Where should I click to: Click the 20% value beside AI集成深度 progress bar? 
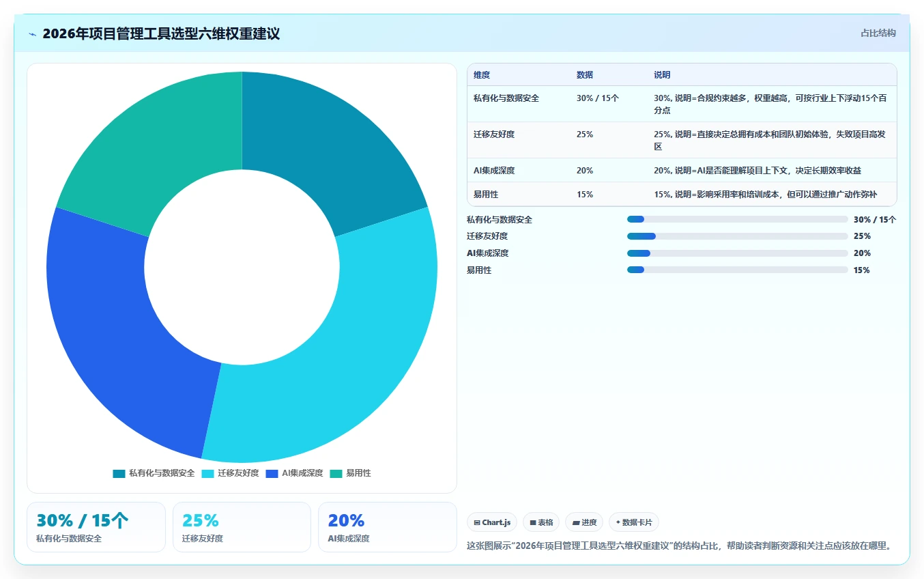coord(862,253)
